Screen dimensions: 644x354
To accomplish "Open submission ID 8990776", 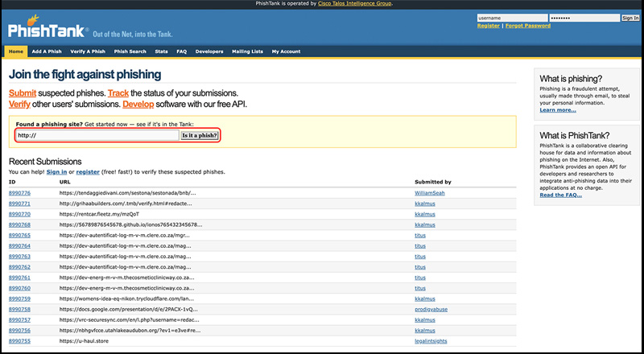I will [x=19, y=193].
